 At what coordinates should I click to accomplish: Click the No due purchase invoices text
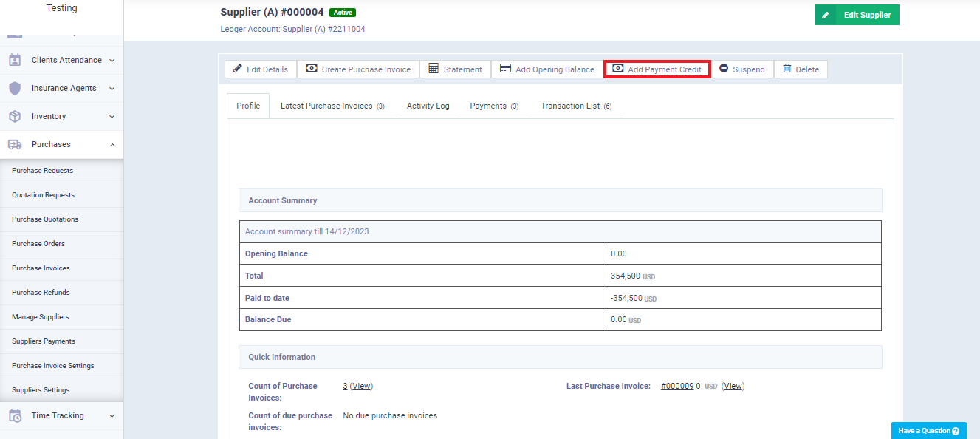(x=390, y=415)
